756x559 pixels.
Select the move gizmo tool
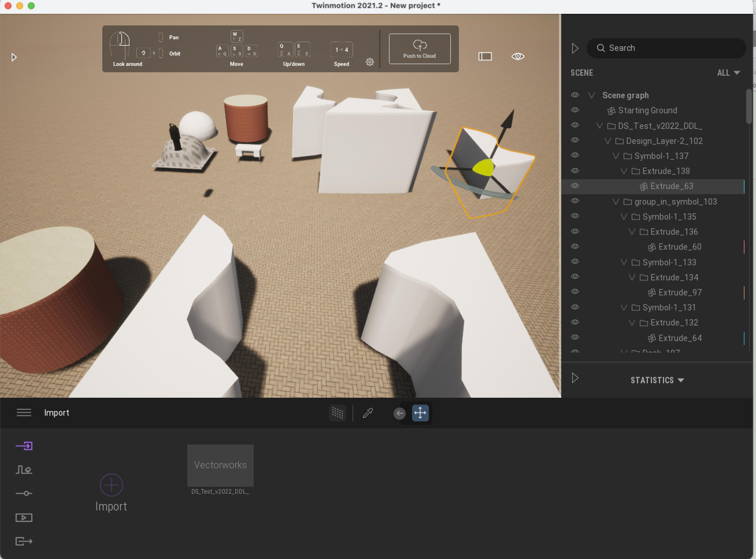point(420,413)
